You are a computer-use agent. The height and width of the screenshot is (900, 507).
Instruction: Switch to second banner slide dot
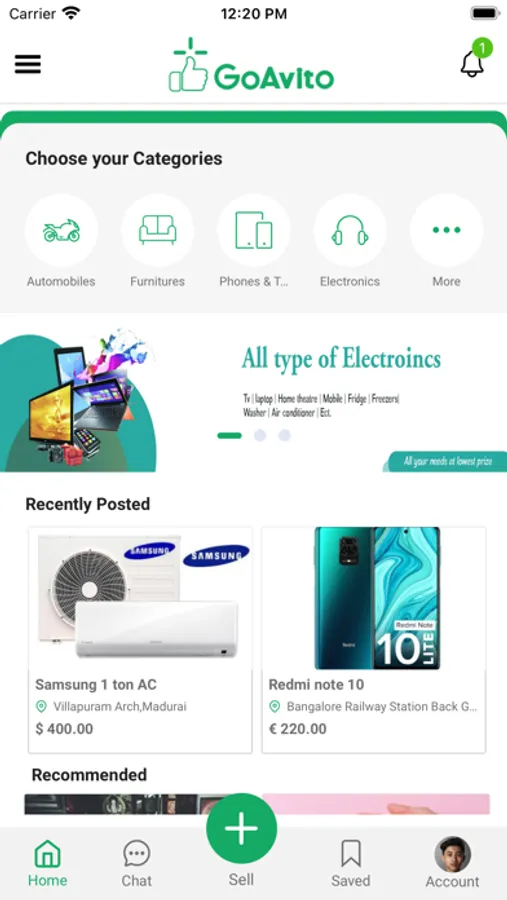(260, 436)
